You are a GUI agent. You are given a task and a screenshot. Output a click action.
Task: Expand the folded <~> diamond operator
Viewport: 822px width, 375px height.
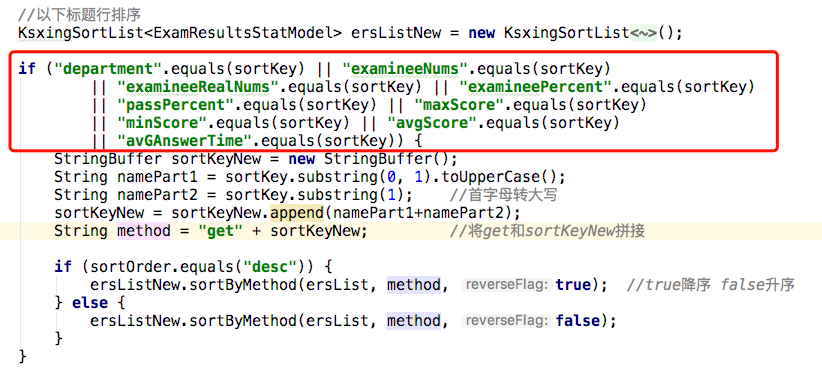coord(643,33)
